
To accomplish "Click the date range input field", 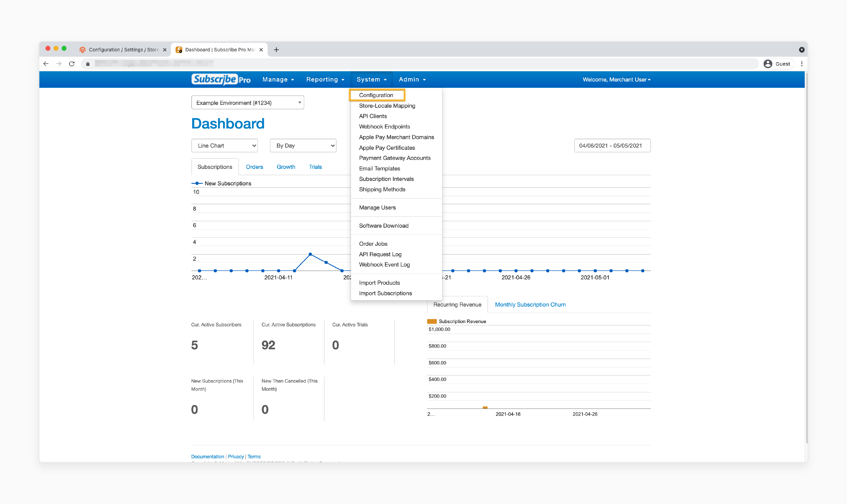I will point(610,146).
